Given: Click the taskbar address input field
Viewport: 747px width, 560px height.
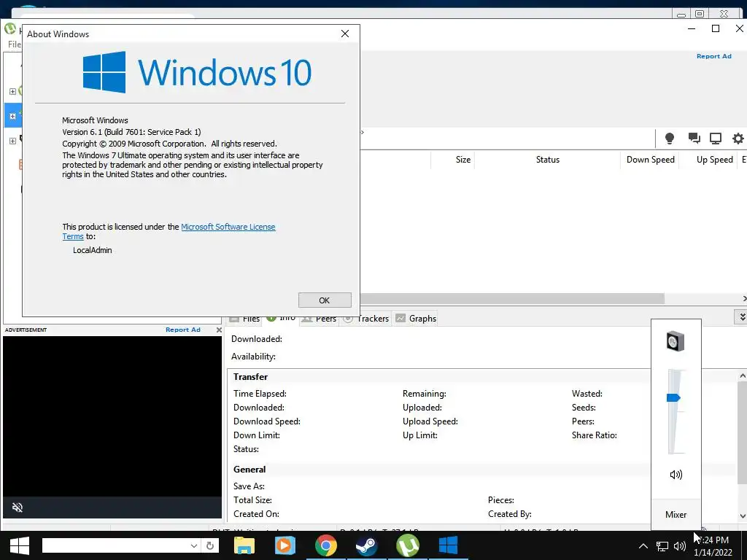Looking at the screenshot, I should tap(115, 545).
